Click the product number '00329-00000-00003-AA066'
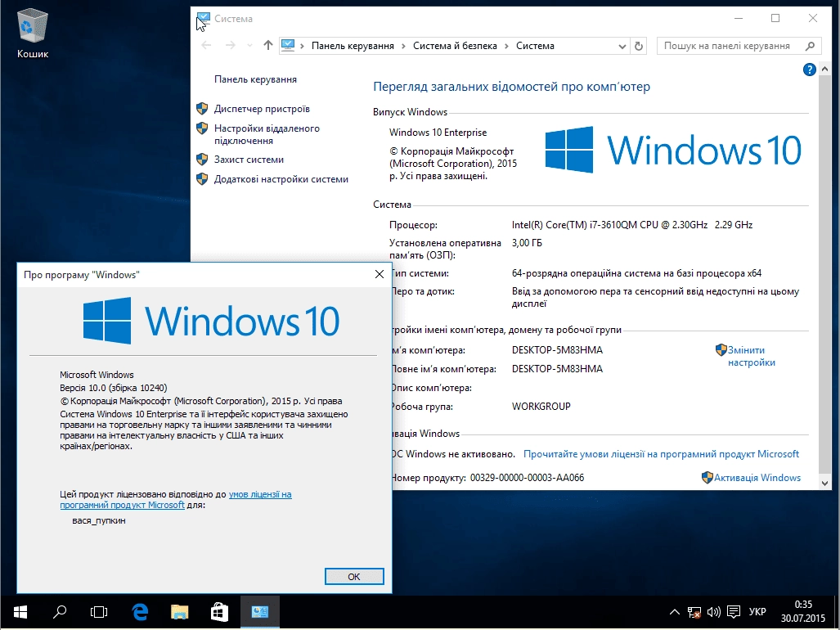 pyautogui.click(x=527, y=478)
